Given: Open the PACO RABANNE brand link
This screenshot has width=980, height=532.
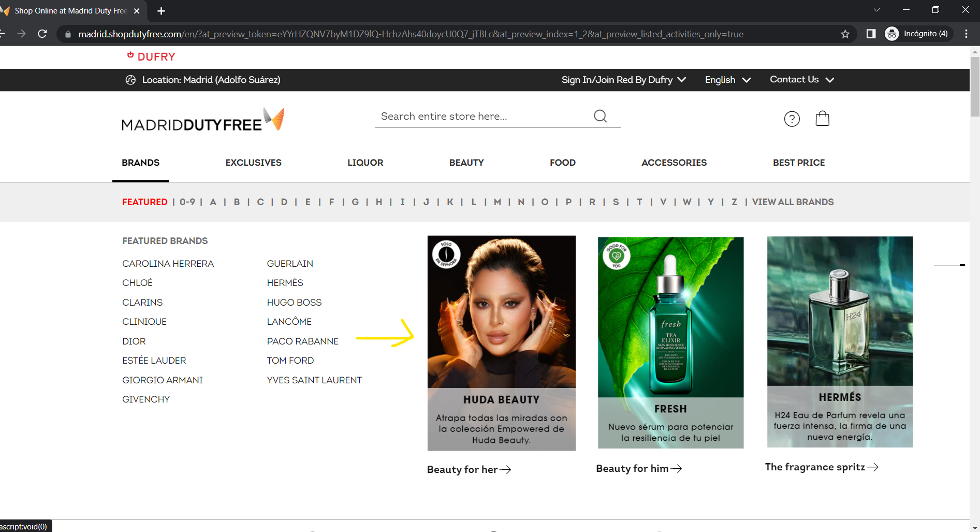Looking at the screenshot, I should pos(302,341).
